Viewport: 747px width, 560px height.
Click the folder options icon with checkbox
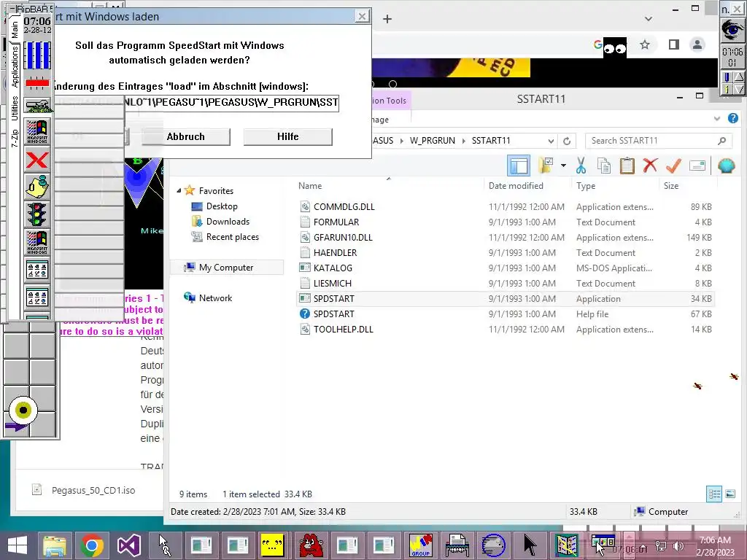pos(546,166)
